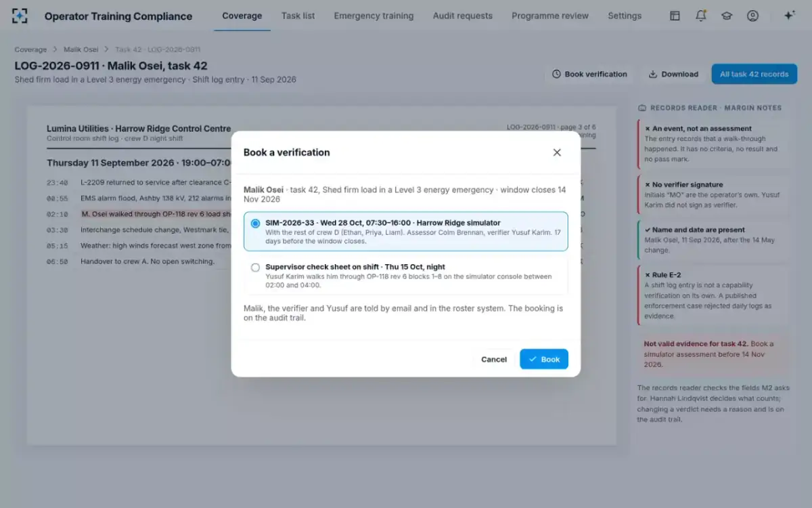Cancel the verification booking
812x508 pixels.
[x=494, y=359]
